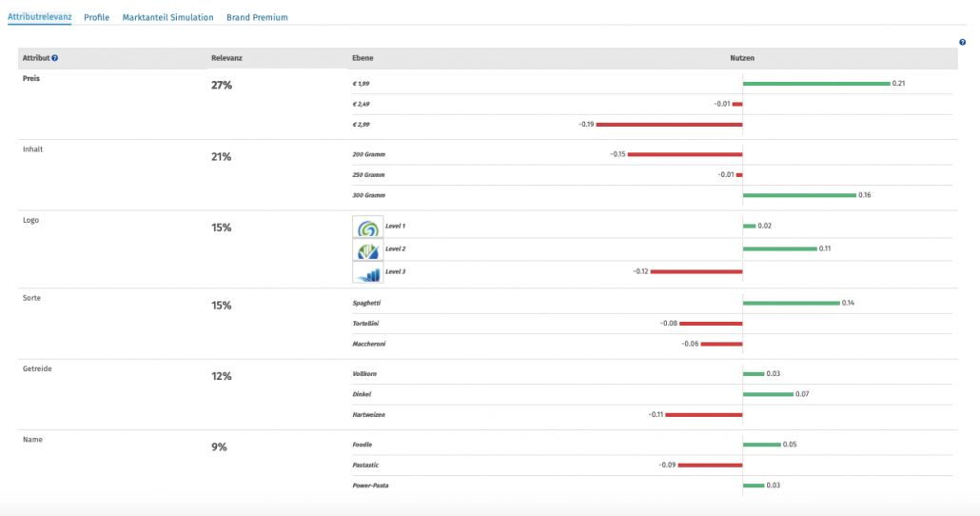Click the Spaghetti utility bar
The image size is (980, 516).
[x=791, y=303]
